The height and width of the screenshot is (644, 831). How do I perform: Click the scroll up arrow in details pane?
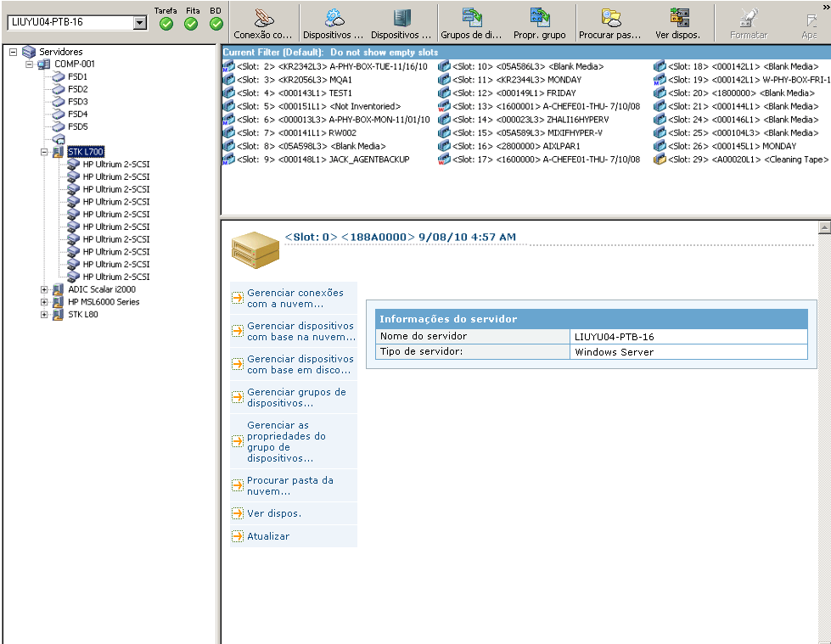(823, 227)
